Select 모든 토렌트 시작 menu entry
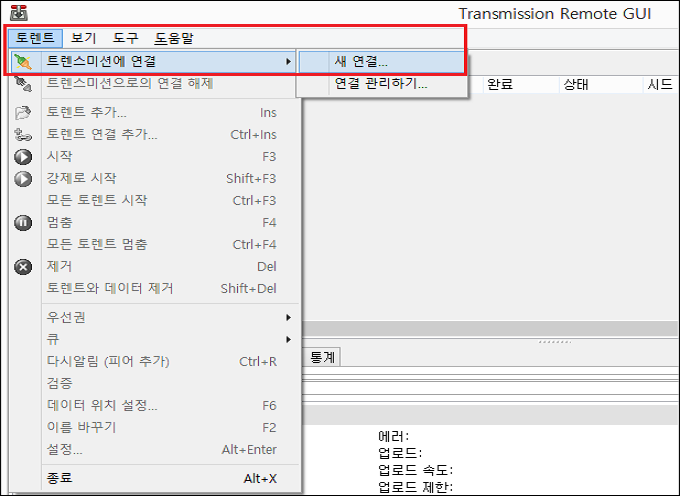Image resolution: width=680 pixels, height=496 pixels. [154, 200]
